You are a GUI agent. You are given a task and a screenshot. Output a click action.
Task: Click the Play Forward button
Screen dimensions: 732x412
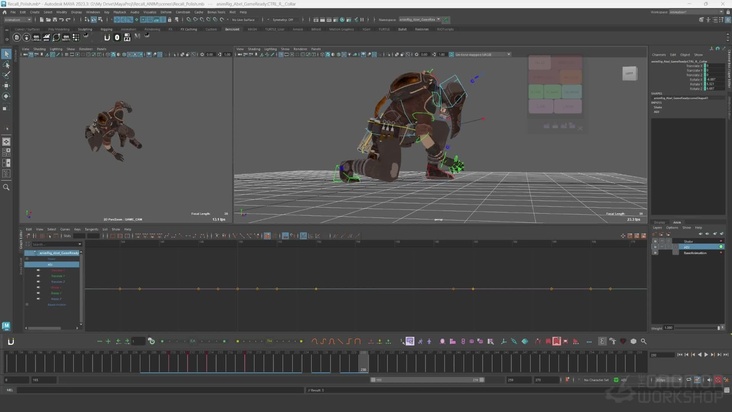click(x=706, y=355)
